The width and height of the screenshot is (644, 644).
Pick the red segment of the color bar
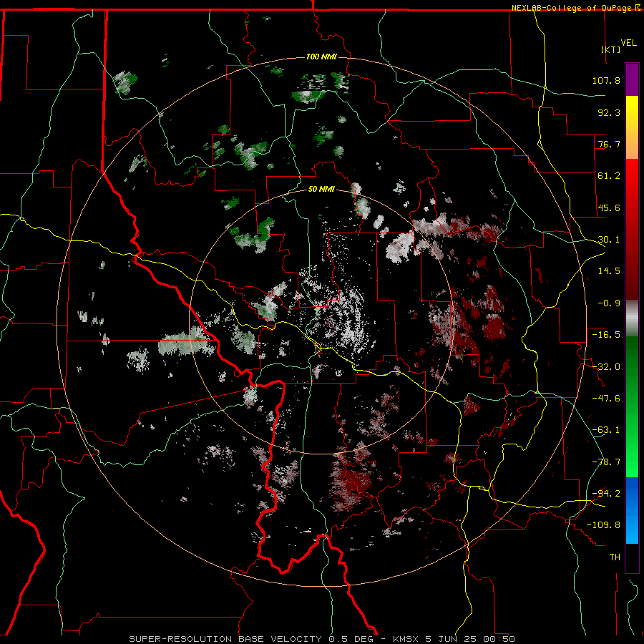[632, 229]
